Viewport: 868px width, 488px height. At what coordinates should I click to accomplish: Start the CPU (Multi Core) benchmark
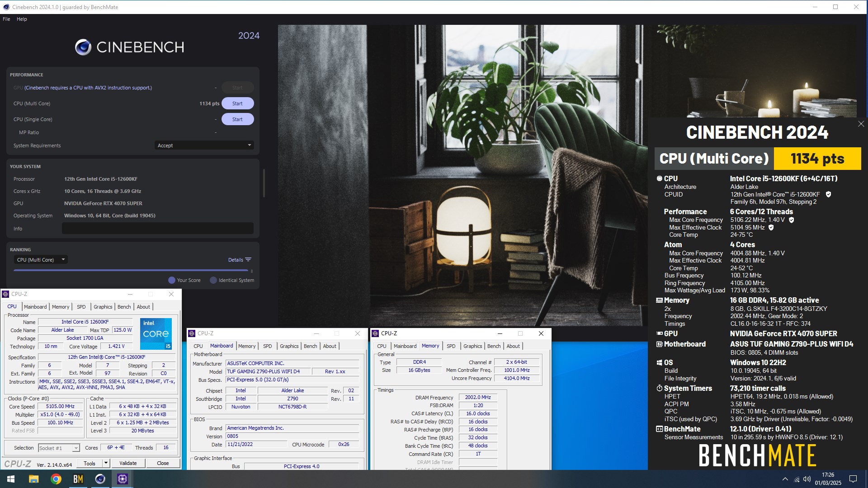[x=237, y=103]
